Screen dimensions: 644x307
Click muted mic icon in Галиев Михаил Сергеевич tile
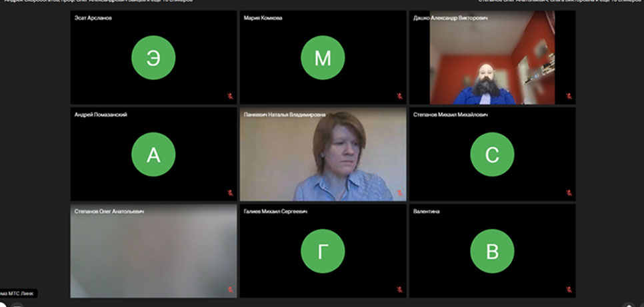click(399, 290)
